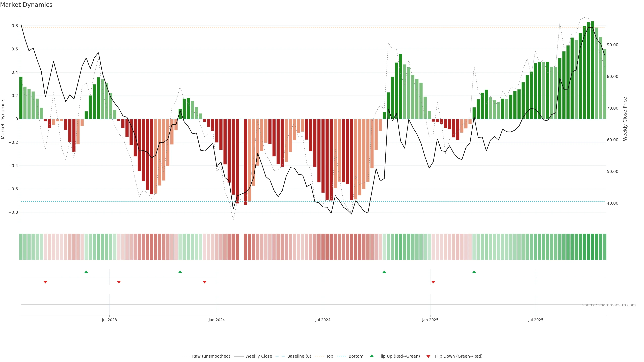Click the first red flip-down marker
Viewport: 644px width, 362px height.
pos(45,282)
